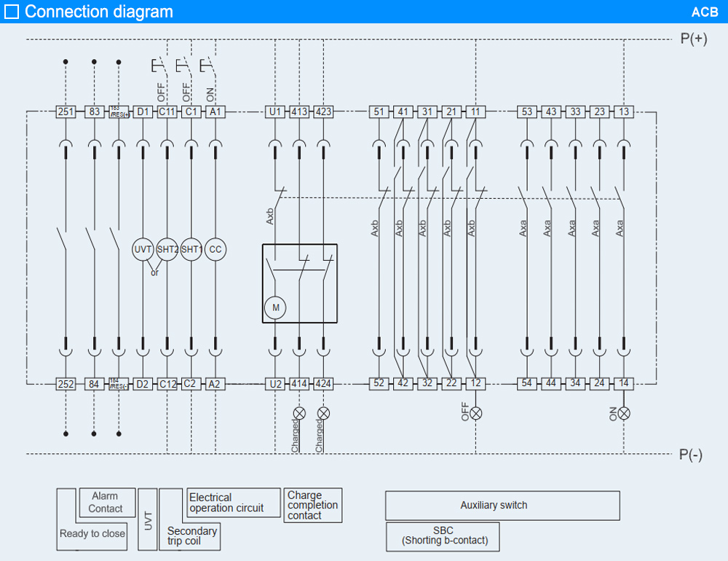Screen dimensions: 728x561
Task: Select the SBC (Shorting b-contact) legend box
Action: (x=443, y=536)
